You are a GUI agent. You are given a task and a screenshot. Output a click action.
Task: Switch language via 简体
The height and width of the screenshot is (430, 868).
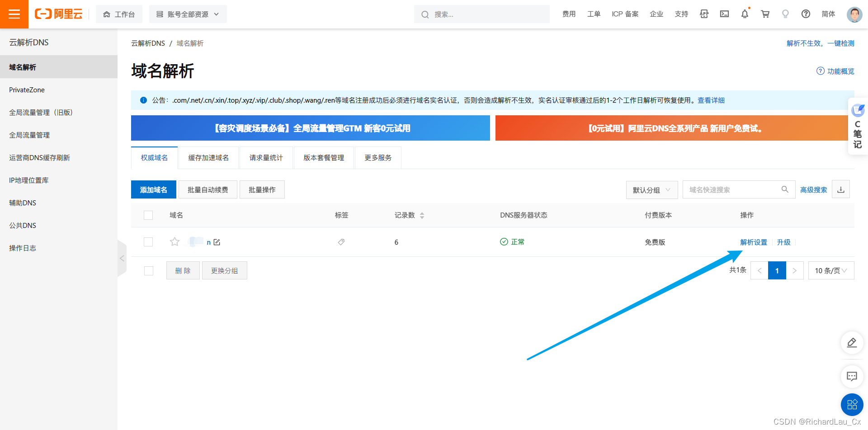coord(828,14)
